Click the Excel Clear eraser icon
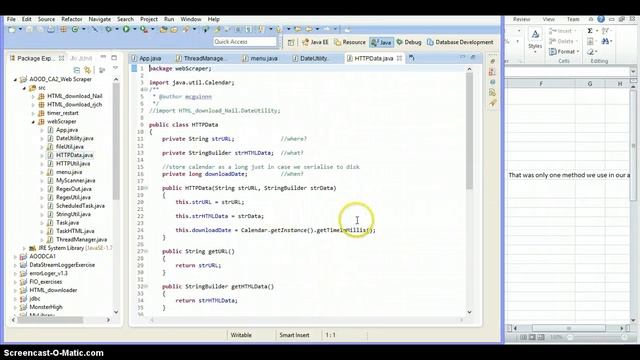Image resolution: width=640 pixels, height=360 pixels. click(x=590, y=52)
